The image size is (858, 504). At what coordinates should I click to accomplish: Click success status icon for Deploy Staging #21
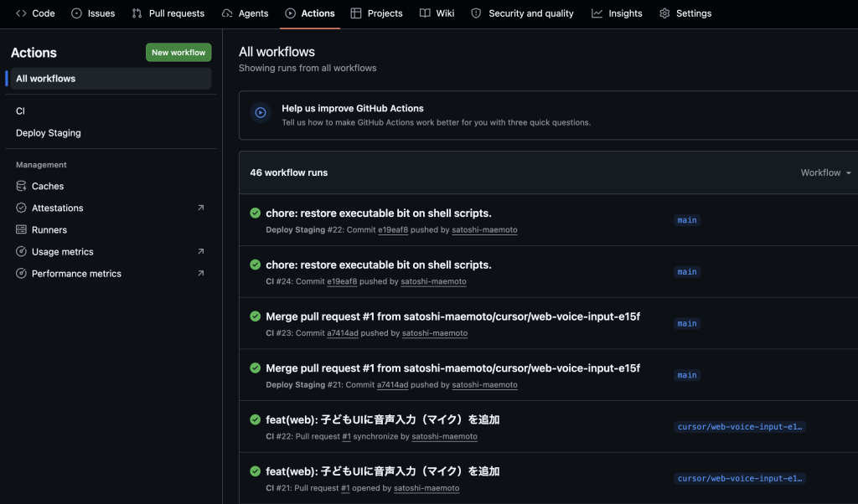tap(255, 368)
